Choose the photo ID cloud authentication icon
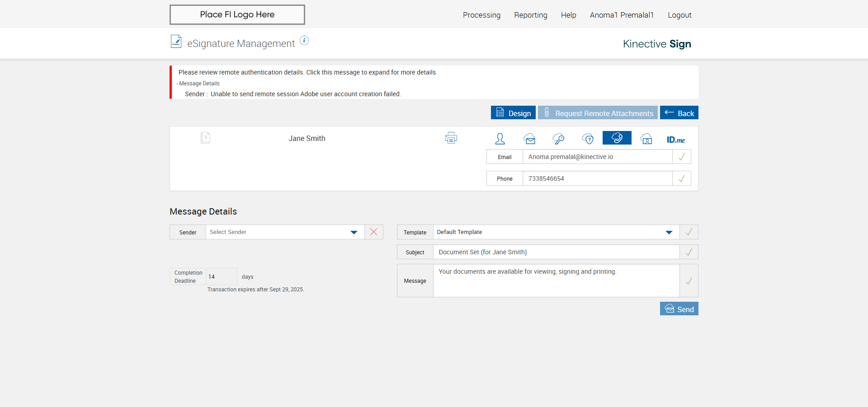The image size is (868, 407). [646, 139]
